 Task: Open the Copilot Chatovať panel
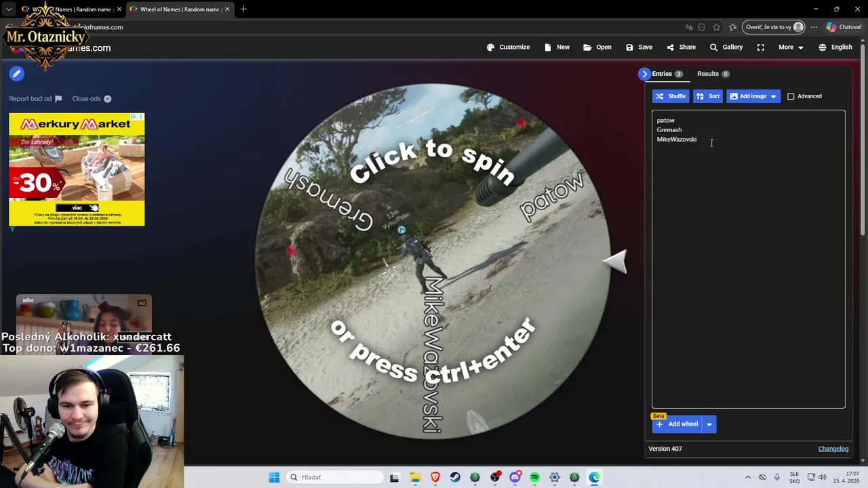(843, 27)
